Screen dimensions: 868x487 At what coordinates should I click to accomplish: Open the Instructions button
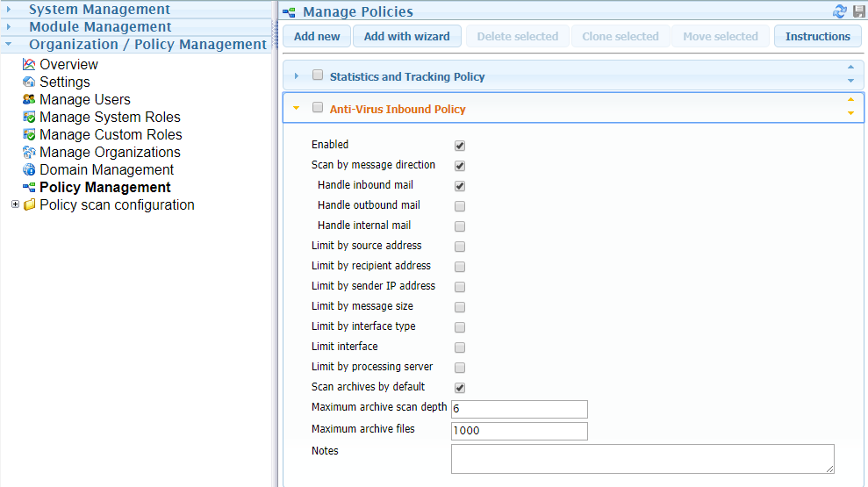pyautogui.click(x=817, y=36)
